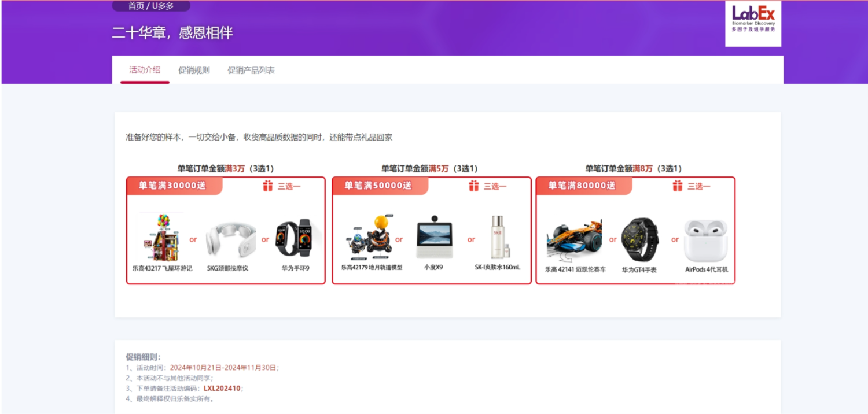
Task: Select the 乐高42179 地月轨道模型 image
Action: click(370, 237)
